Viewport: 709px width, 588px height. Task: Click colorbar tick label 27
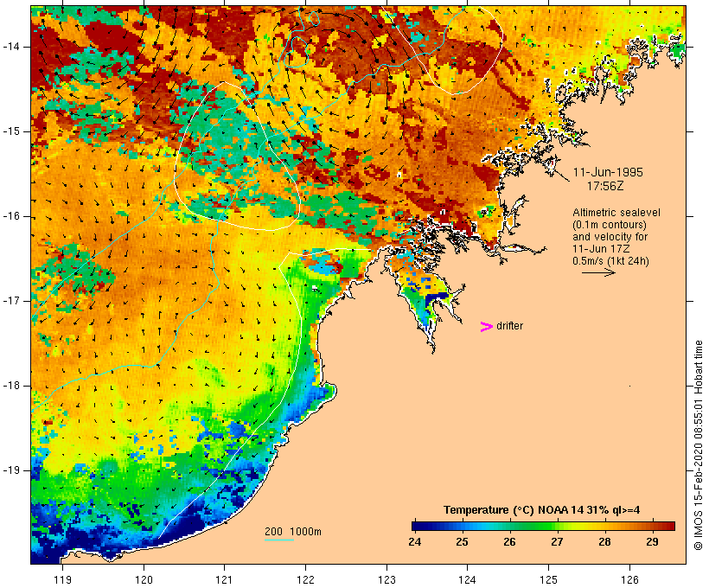pyautogui.click(x=557, y=542)
